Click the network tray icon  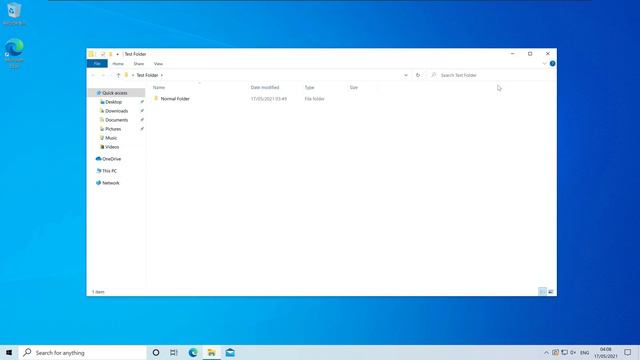click(x=564, y=353)
